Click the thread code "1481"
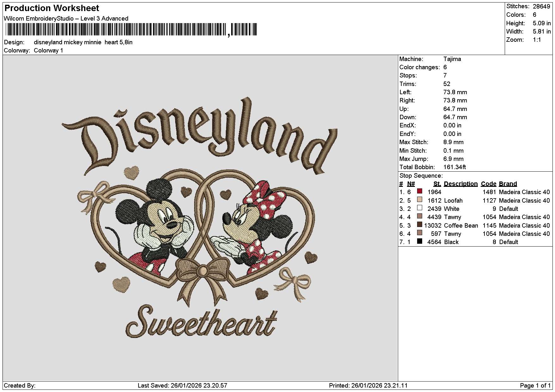Viewport: 555px width, 392px height. (x=490, y=192)
